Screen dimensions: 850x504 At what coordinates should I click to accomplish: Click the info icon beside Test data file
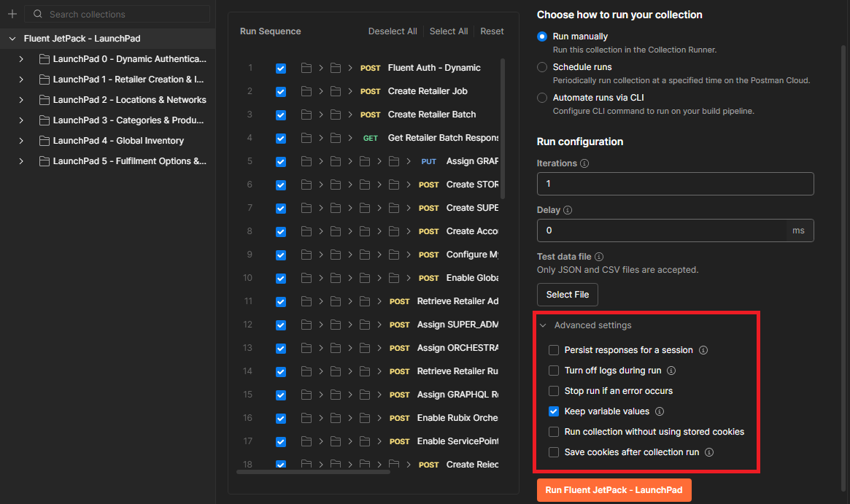point(599,257)
